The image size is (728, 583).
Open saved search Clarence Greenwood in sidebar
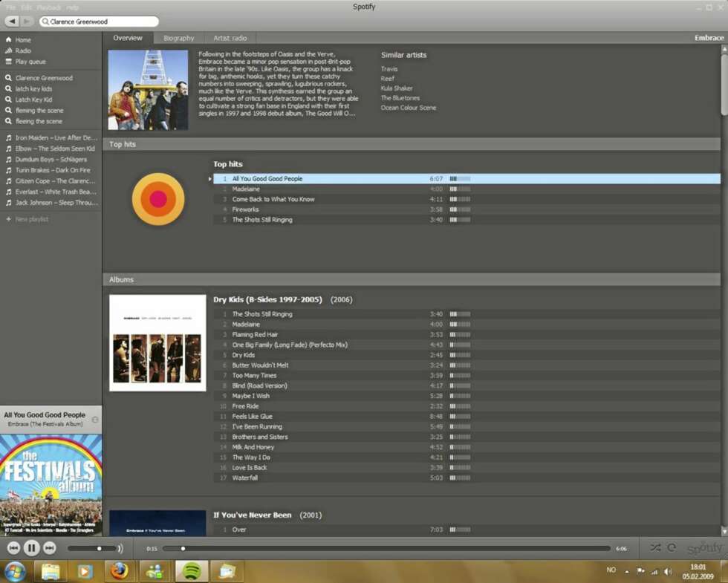tap(44, 78)
